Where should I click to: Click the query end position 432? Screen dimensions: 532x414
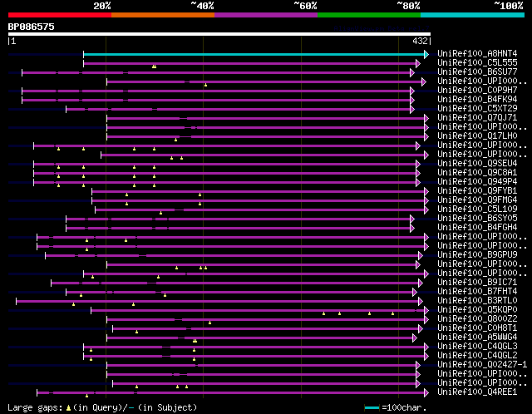point(420,41)
